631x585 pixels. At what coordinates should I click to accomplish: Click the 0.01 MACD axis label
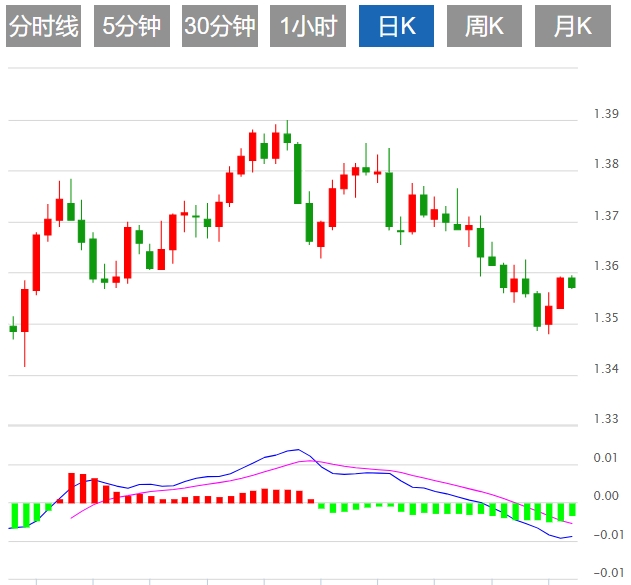(606, 458)
